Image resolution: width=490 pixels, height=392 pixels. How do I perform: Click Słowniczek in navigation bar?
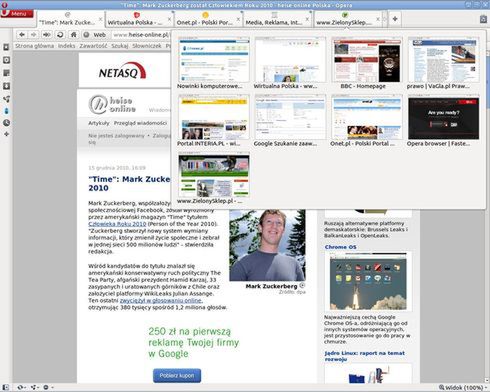click(147, 46)
